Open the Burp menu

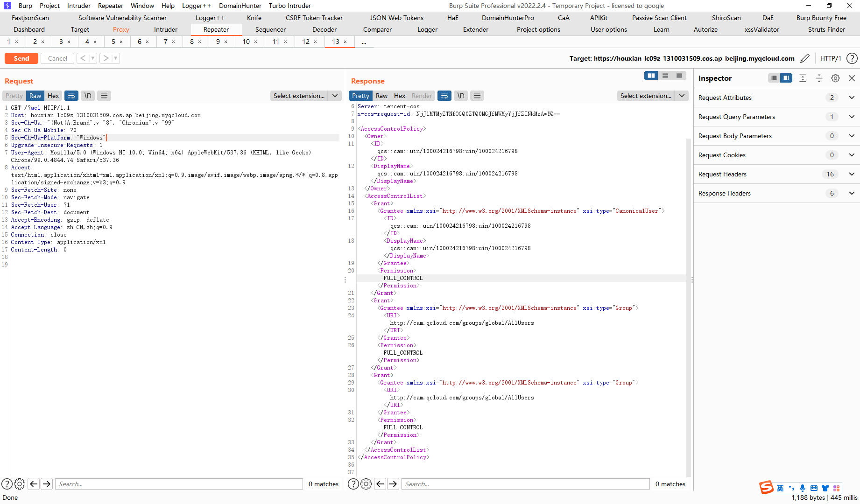(x=25, y=6)
